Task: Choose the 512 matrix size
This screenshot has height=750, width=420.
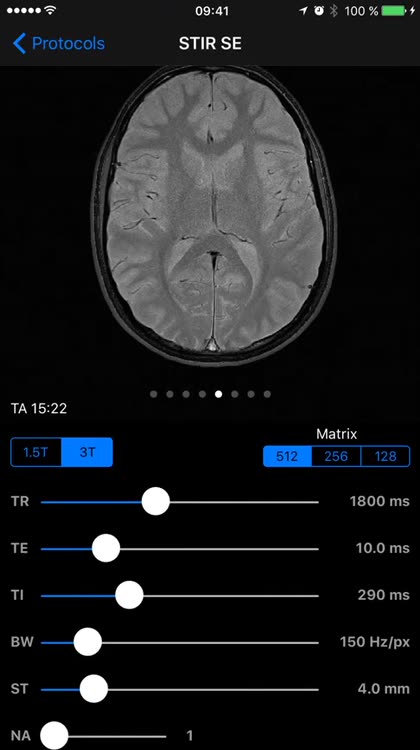Action: click(x=287, y=456)
